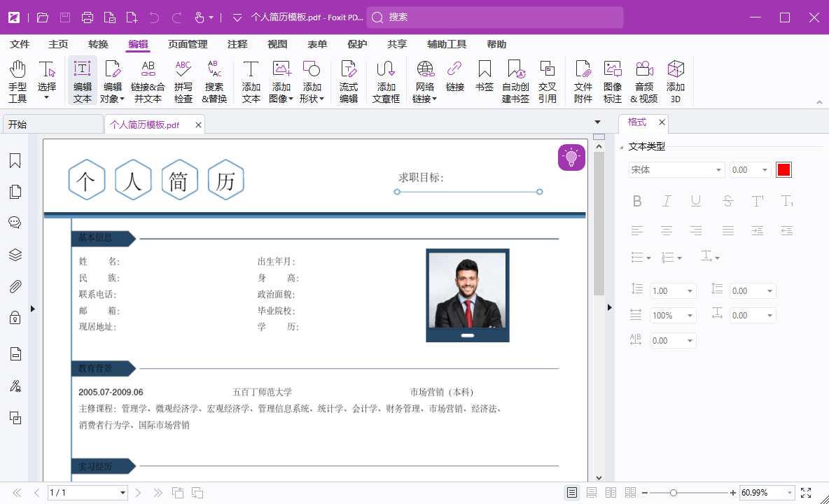Attach a file using 文件附件
The height and width of the screenshot is (504, 829).
point(583,80)
